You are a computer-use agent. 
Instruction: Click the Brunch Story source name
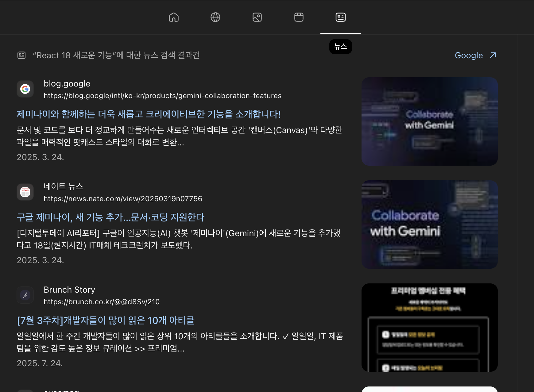69,290
